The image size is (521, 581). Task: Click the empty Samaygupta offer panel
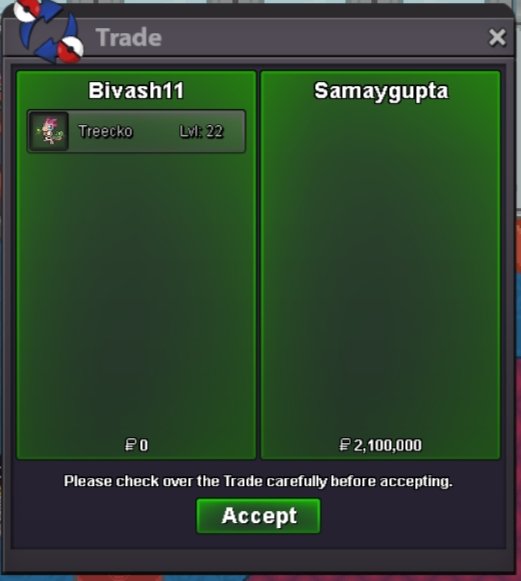point(381,267)
